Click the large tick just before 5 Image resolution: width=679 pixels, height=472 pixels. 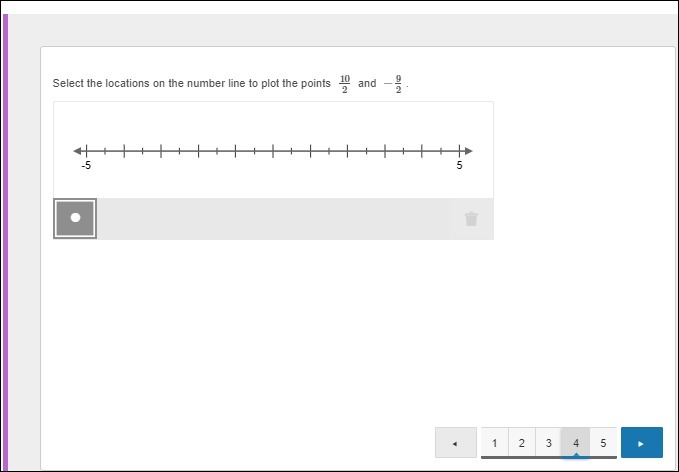[x=422, y=151]
